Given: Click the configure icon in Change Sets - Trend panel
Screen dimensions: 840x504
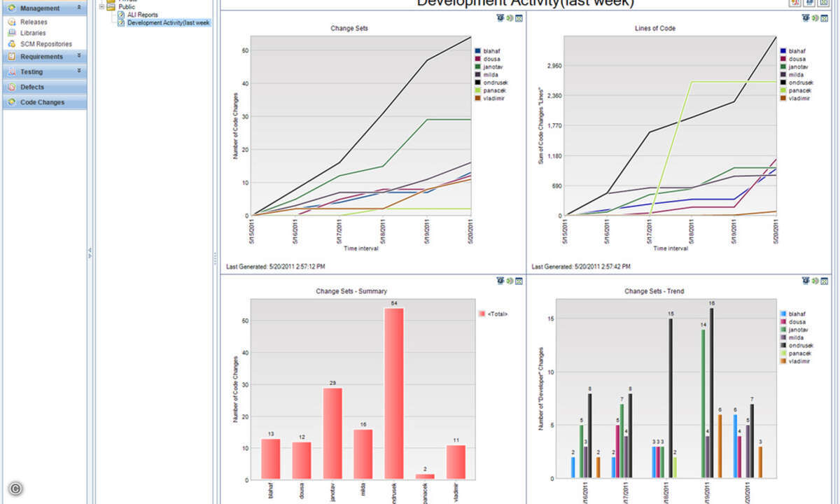Looking at the screenshot, I should point(806,281).
